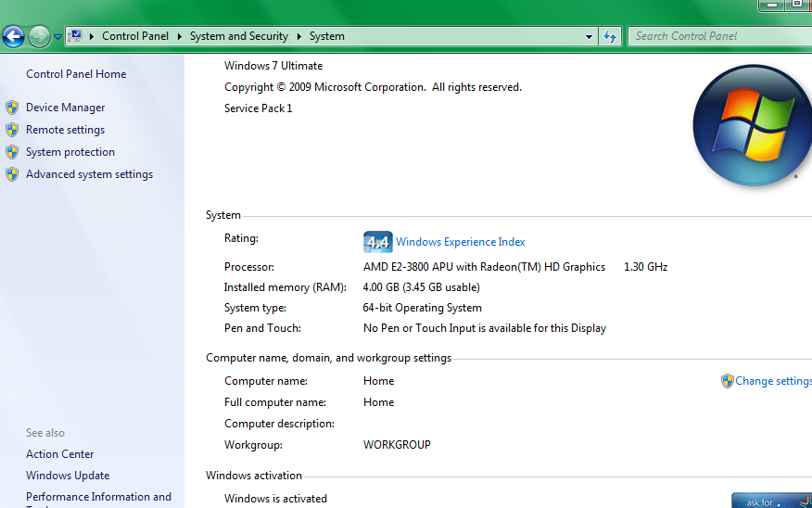Screen dimensions: 812x508
Task: Open Control Panel Home link
Action: pyautogui.click(x=76, y=74)
